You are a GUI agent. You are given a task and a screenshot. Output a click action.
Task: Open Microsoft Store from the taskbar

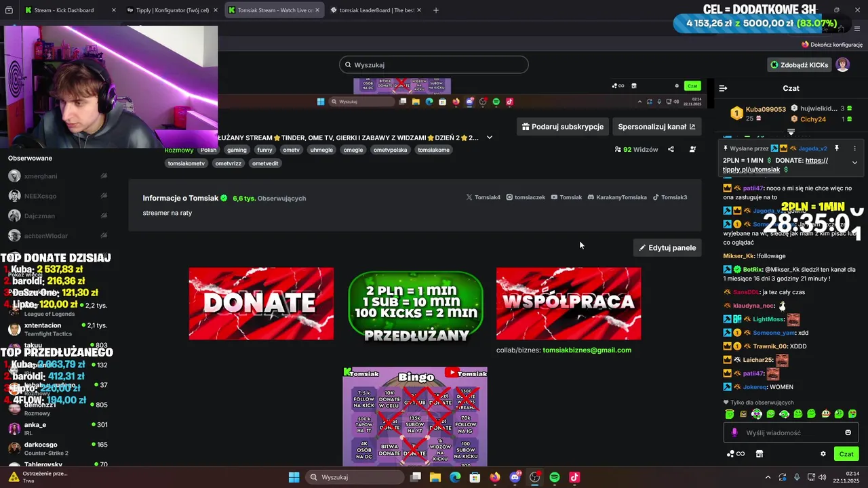pyautogui.click(x=475, y=477)
